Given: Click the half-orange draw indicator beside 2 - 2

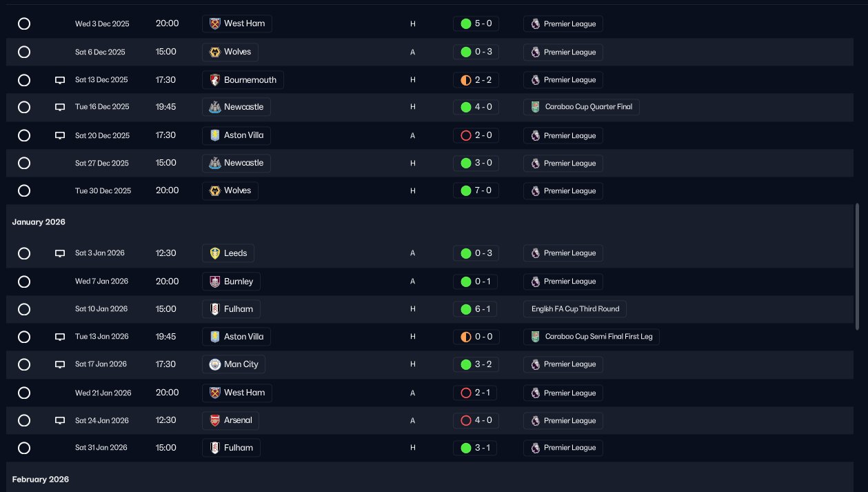Looking at the screenshot, I should [x=465, y=80].
